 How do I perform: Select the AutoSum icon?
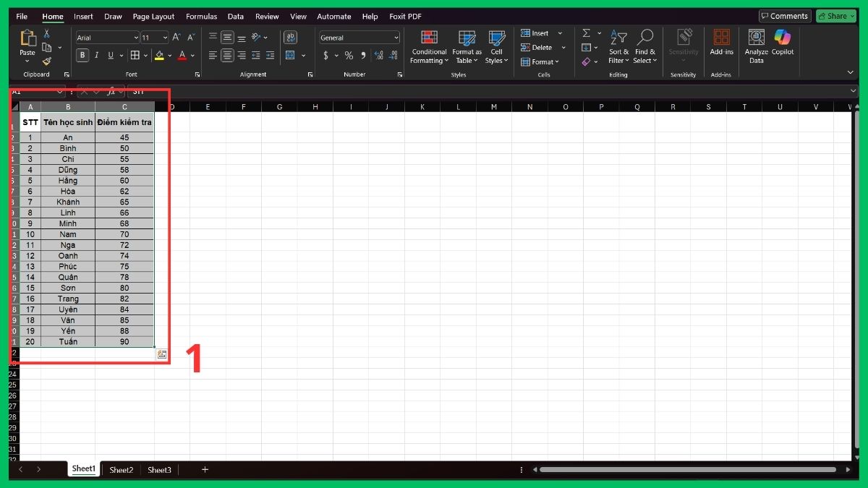coord(587,33)
